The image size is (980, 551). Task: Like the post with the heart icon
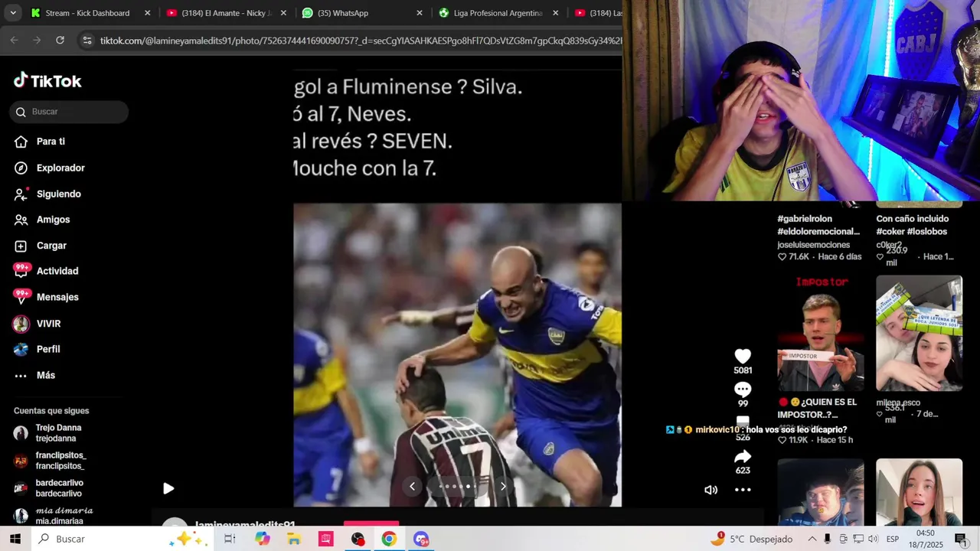743,356
